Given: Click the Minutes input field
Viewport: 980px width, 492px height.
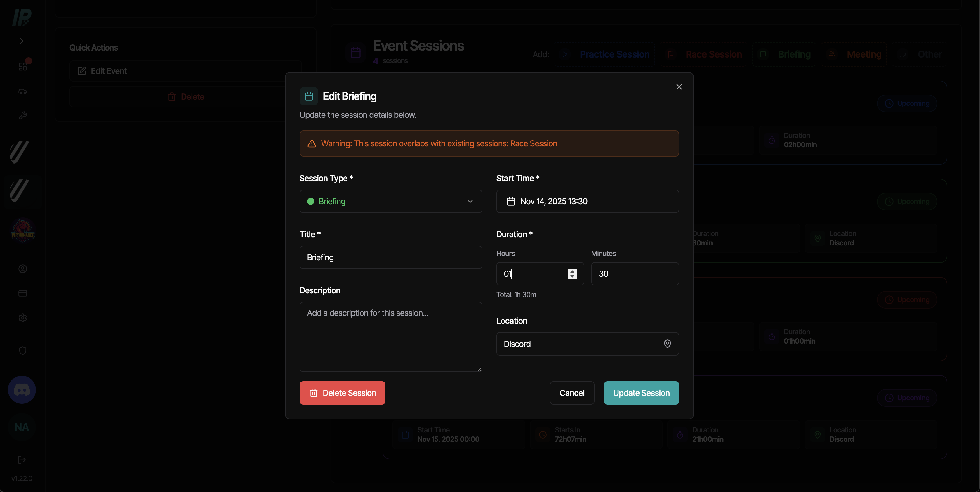Looking at the screenshot, I should point(635,273).
